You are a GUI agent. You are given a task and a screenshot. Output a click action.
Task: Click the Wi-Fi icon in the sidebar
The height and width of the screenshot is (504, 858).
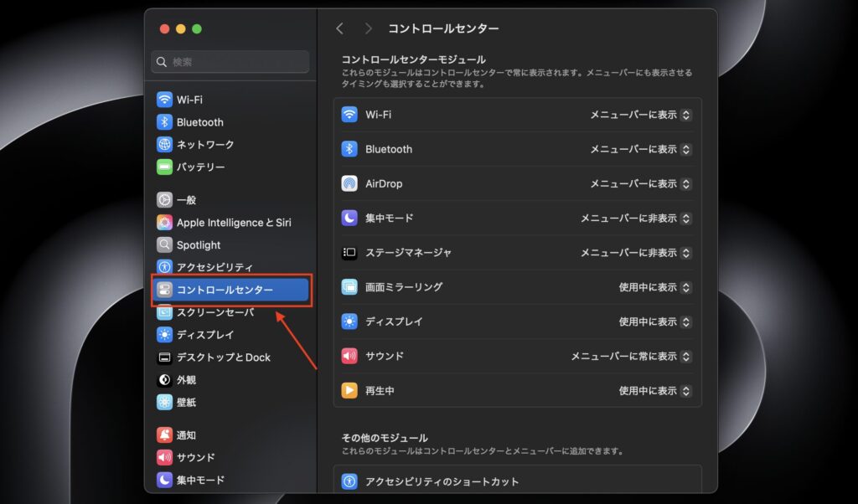click(164, 100)
